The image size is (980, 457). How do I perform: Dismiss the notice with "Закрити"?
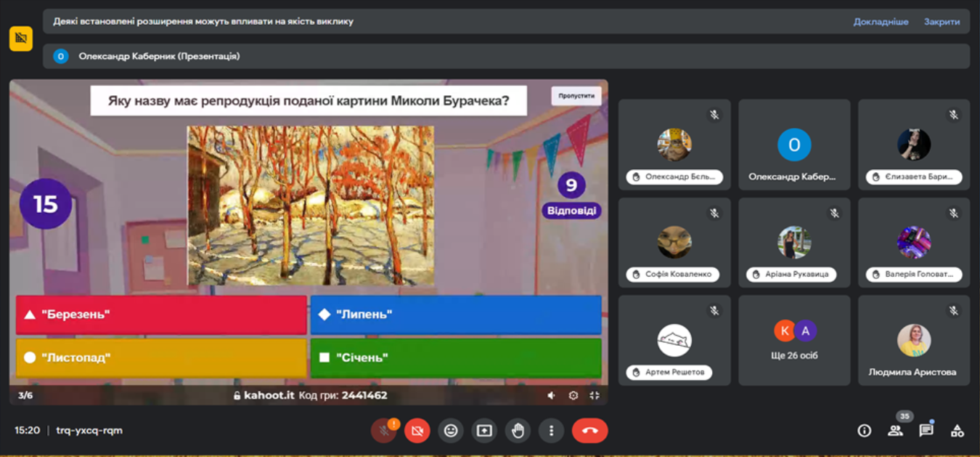(942, 22)
